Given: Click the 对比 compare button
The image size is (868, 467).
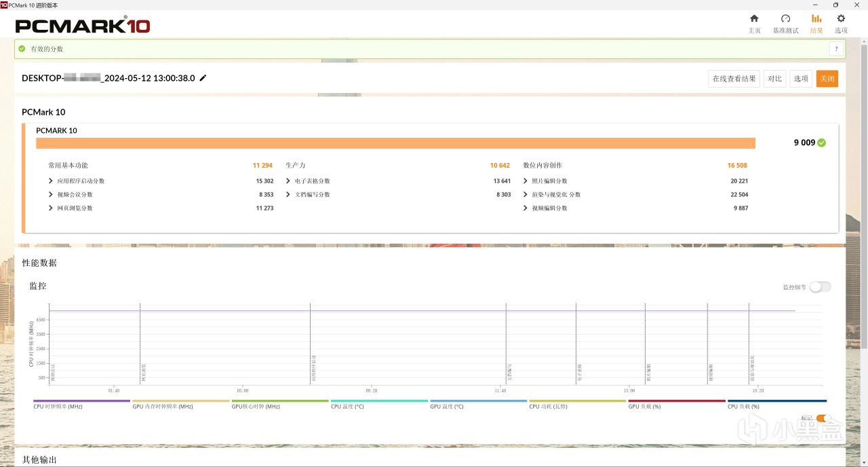Looking at the screenshot, I should [x=774, y=79].
